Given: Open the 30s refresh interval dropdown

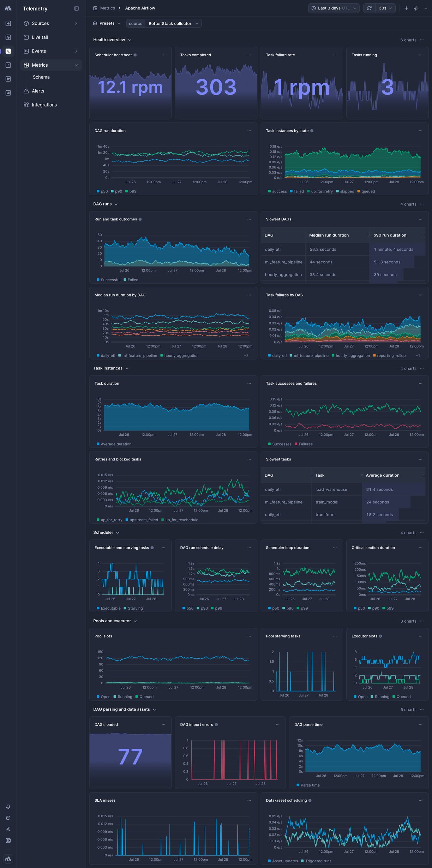Looking at the screenshot, I should pyautogui.click(x=385, y=8).
